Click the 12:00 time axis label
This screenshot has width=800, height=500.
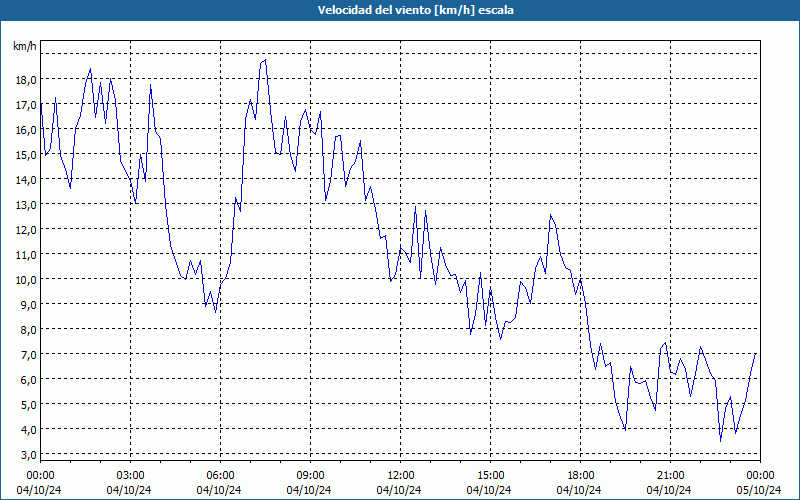[401, 476]
